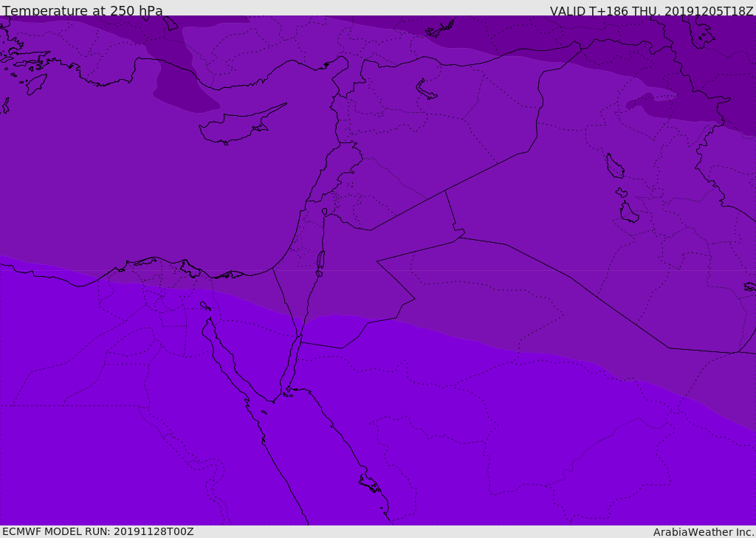This screenshot has width=756, height=538.
Task: Click the 'ArabiaWeather Inc' credit text
Action: coord(704,532)
